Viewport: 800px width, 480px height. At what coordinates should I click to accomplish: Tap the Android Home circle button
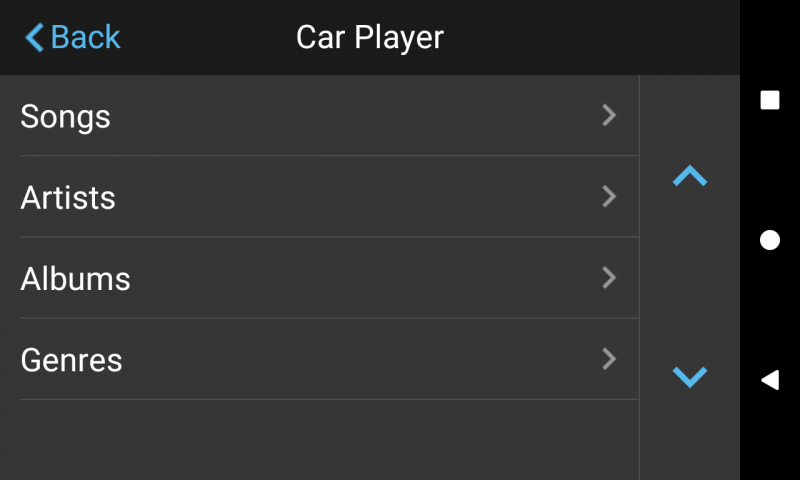(770, 240)
